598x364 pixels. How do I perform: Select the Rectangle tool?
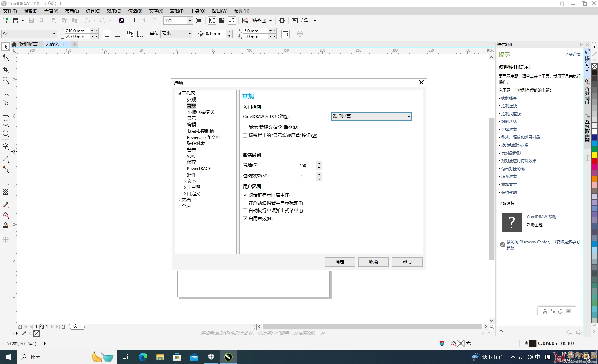click(6, 113)
